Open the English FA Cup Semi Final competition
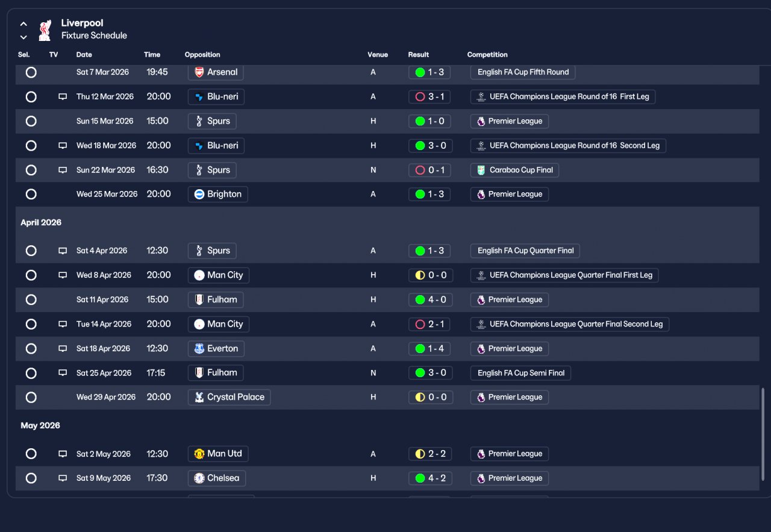The height and width of the screenshot is (532, 771). coord(520,373)
